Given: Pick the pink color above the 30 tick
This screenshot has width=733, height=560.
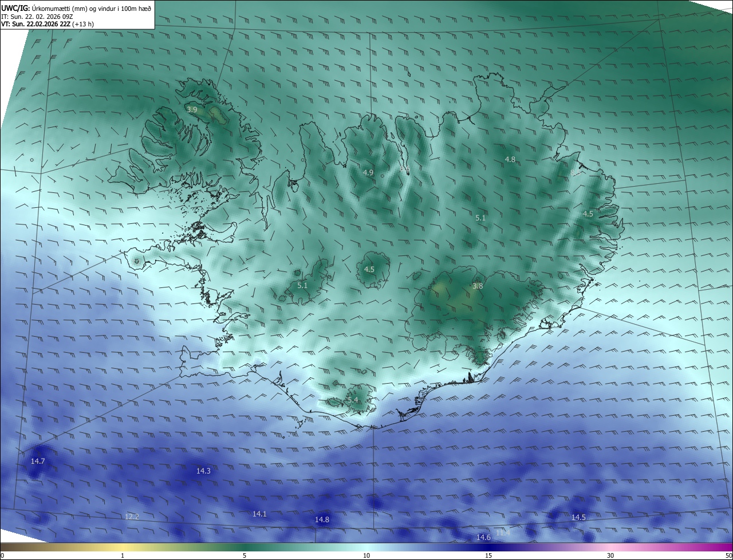Looking at the screenshot, I should pos(610,547).
